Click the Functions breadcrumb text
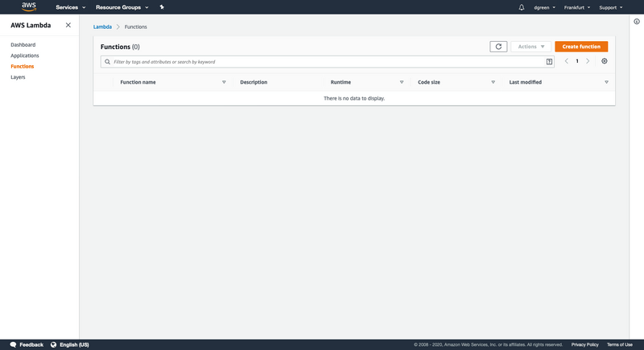This screenshot has height=350, width=644. 135,27
